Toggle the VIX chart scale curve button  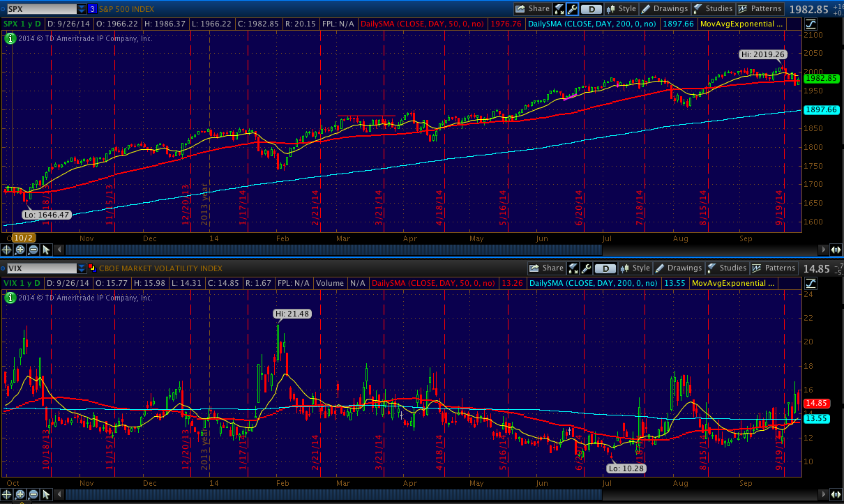[810, 283]
